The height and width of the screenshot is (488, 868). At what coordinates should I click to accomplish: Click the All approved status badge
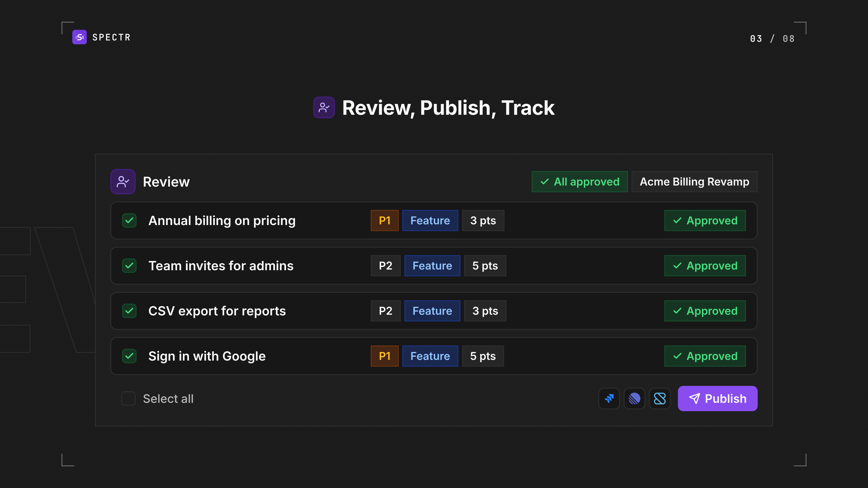click(580, 181)
